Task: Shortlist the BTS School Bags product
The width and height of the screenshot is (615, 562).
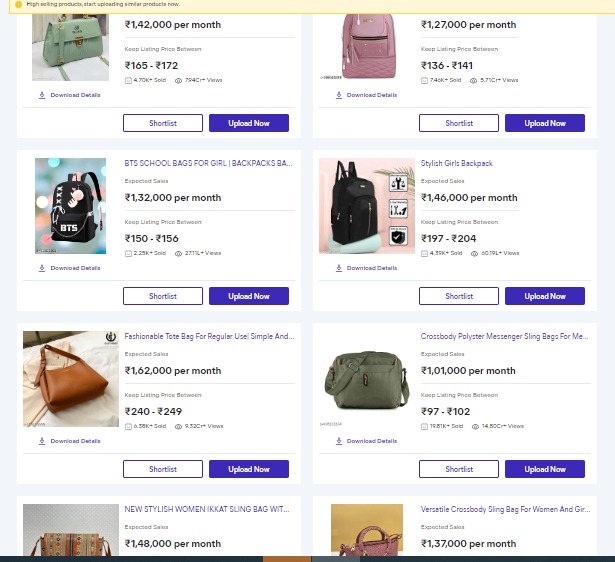Action: [x=162, y=296]
